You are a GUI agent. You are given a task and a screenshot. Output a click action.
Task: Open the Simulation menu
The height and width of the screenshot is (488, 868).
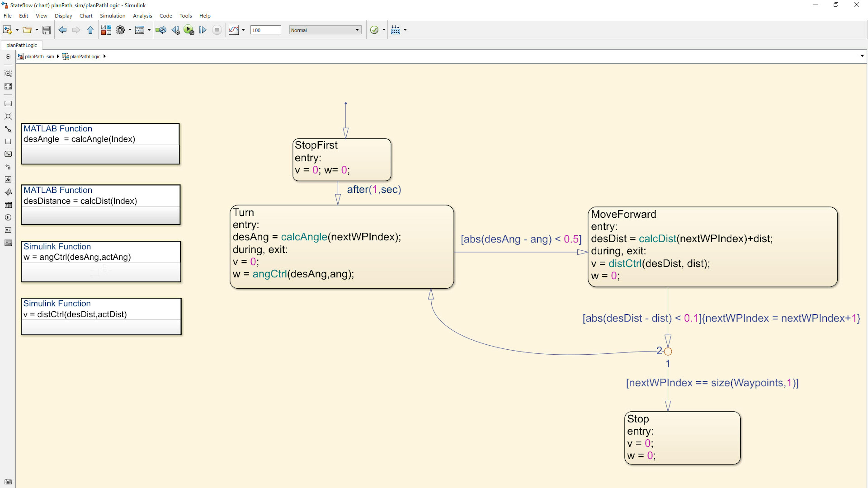click(113, 15)
